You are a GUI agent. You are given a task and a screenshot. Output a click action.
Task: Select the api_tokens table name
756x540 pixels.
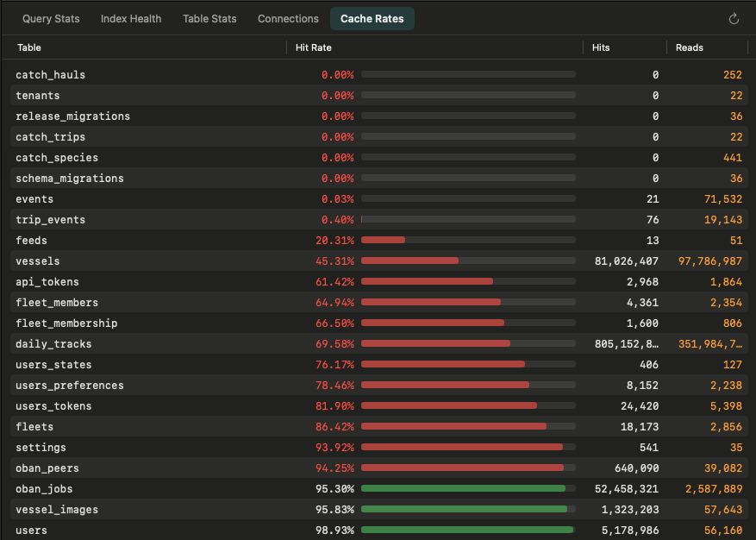pos(47,282)
